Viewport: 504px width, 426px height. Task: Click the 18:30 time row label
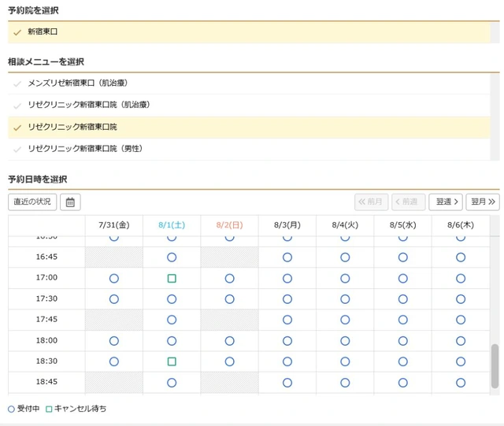pyautogui.click(x=46, y=361)
